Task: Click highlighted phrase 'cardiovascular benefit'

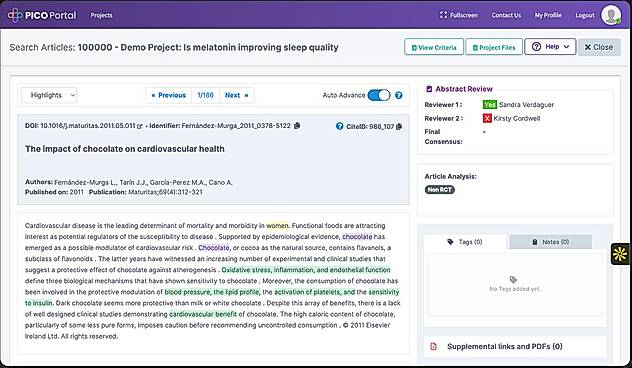Action: [203, 314]
